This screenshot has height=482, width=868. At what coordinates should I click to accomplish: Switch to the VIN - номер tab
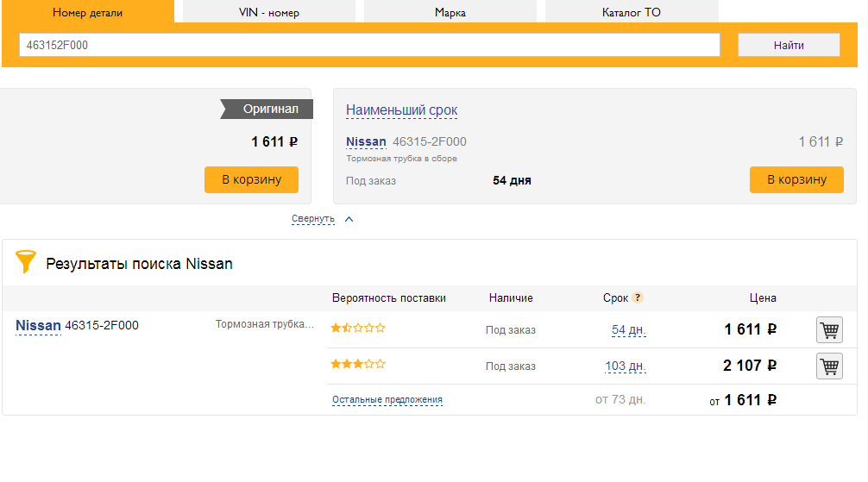point(269,11)
